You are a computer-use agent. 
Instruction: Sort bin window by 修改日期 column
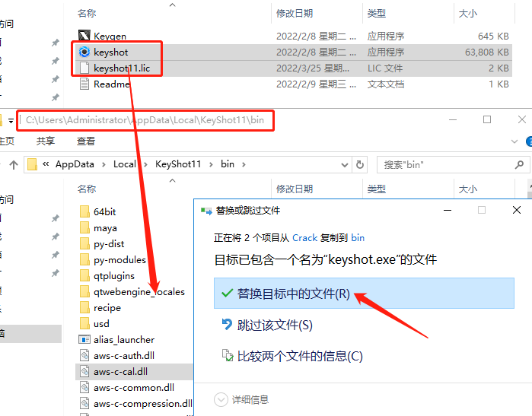[x=295, y=189]
